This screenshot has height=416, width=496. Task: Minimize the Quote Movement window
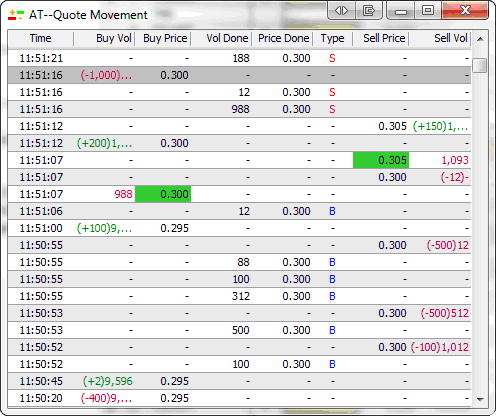pyautogui.click(x=401, y=11)
